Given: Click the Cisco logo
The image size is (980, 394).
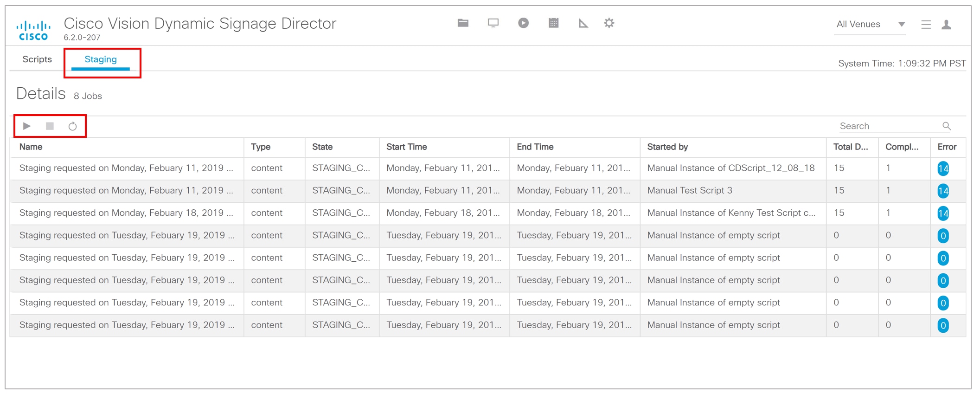Looking at the screenshot, I should click(x=33, y=30).
